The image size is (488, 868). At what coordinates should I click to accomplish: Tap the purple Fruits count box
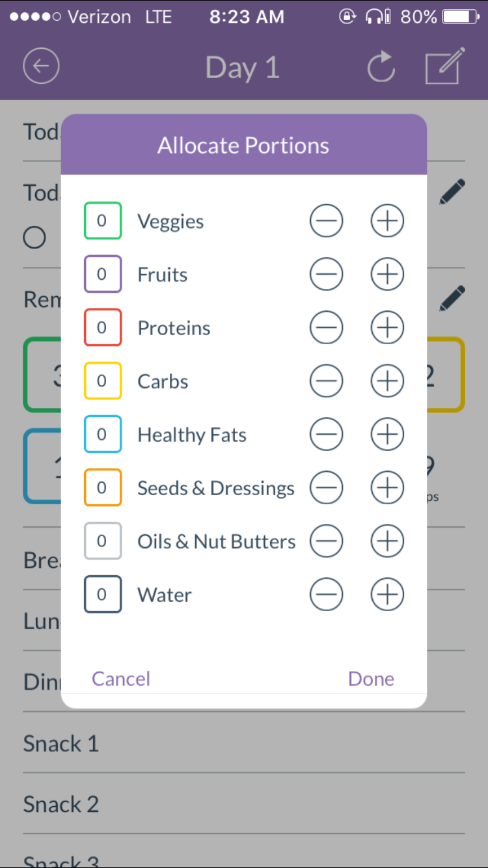pyautogui.click(x=102, y=275)
